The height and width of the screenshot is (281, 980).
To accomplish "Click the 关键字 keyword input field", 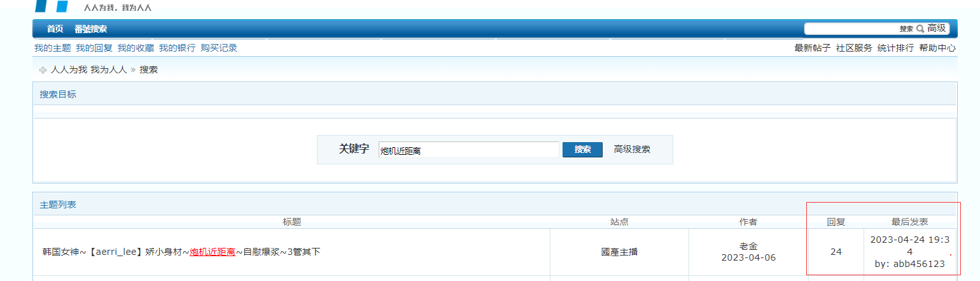I will pyautogui.click(x=468, y=150).
